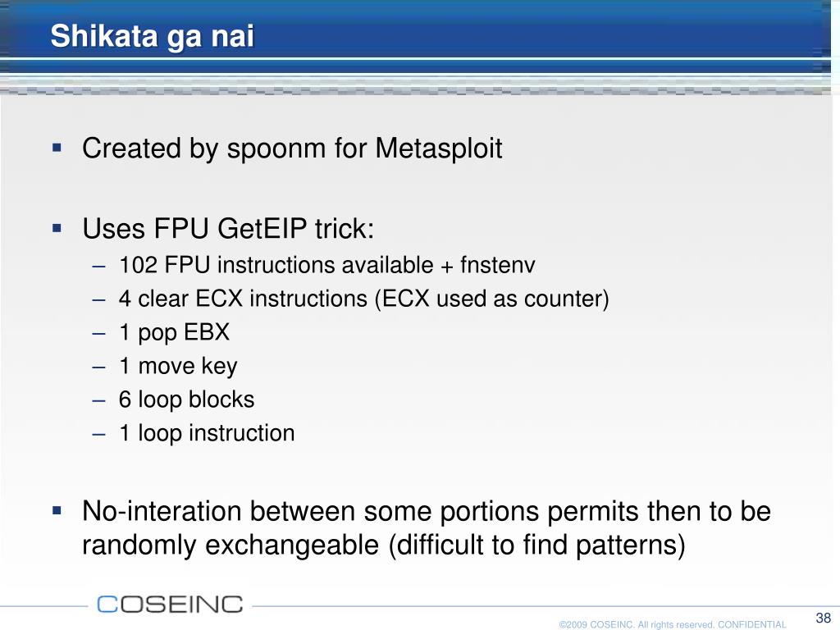Click the word fnstenv
This screenshot has height=630, width=840.
[498, 265]
